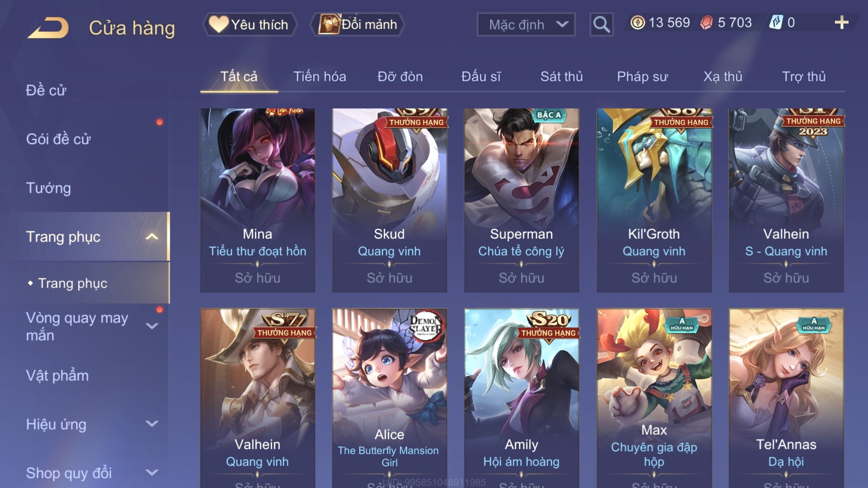The image size is (868, 488).
Task: Switch to the Sát thủ tab
Action: coord(561,76)
